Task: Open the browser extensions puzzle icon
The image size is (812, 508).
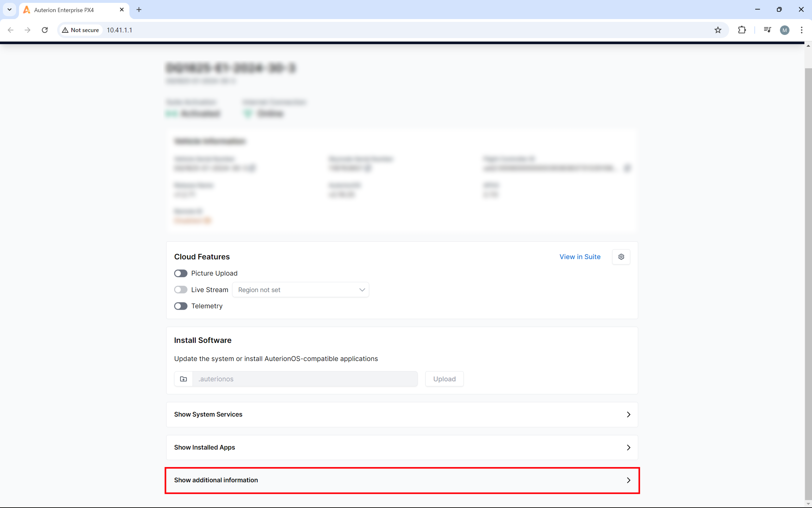Action: (742, 30)
